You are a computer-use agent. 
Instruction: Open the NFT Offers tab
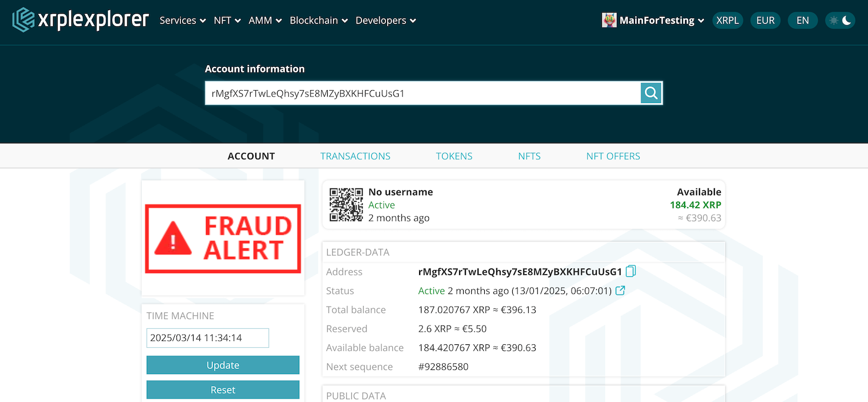613,156
